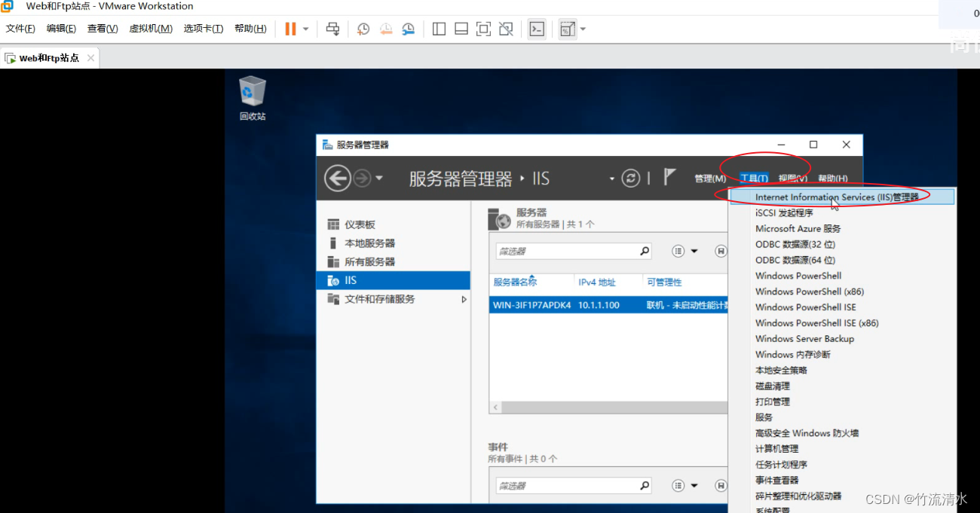Open VMware 文件(F) menu
Screen dimensions: 980x513
20,29
